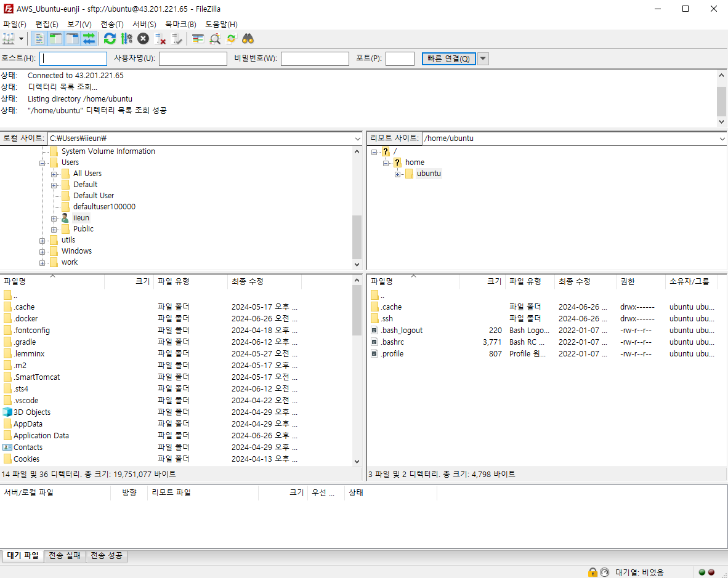Switch to the 전송 실패 tab
The image size is (728, 578).
(x=65, y=556)
